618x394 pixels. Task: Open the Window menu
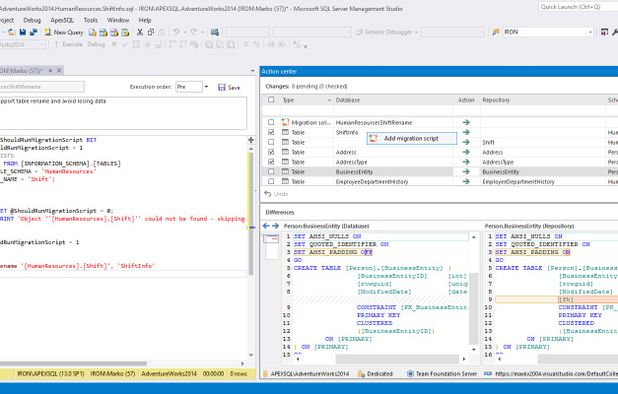pyautogui.click(x=118, y=20)
